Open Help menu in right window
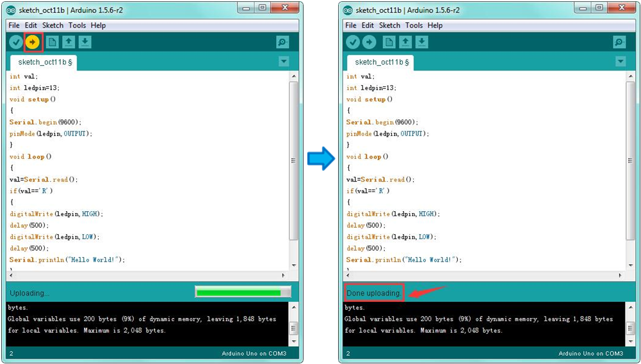The image size is (641, 364). point(435,26)
